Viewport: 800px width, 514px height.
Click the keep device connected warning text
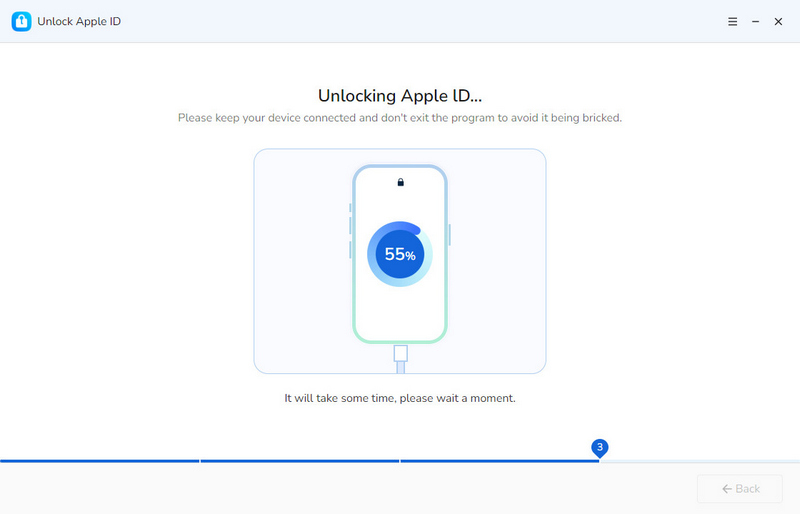tap(400, 118)
